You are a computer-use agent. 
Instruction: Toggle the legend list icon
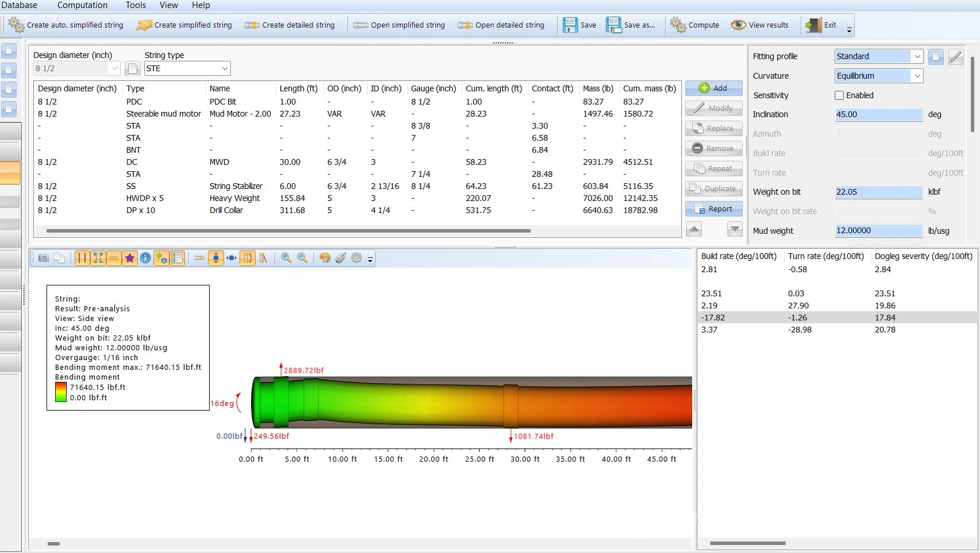(177, 258)
